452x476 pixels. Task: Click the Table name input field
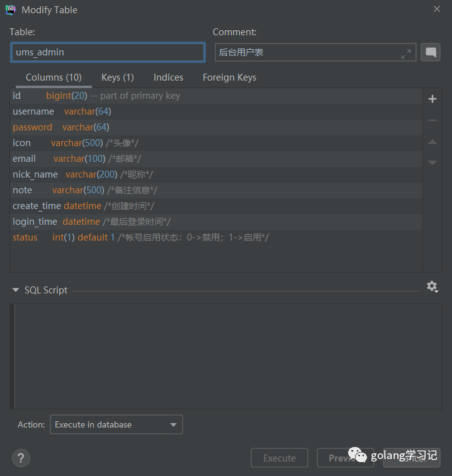coord(107,52)
